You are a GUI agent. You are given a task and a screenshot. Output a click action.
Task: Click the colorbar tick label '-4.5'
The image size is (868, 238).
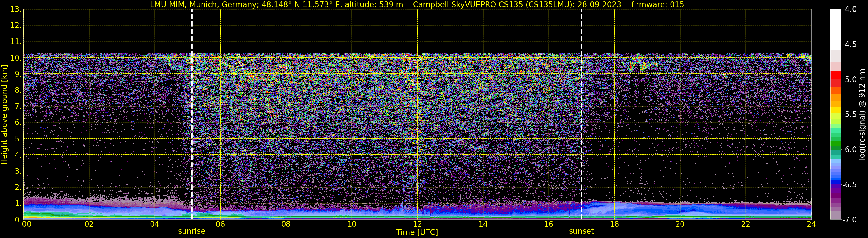point(849,44)
